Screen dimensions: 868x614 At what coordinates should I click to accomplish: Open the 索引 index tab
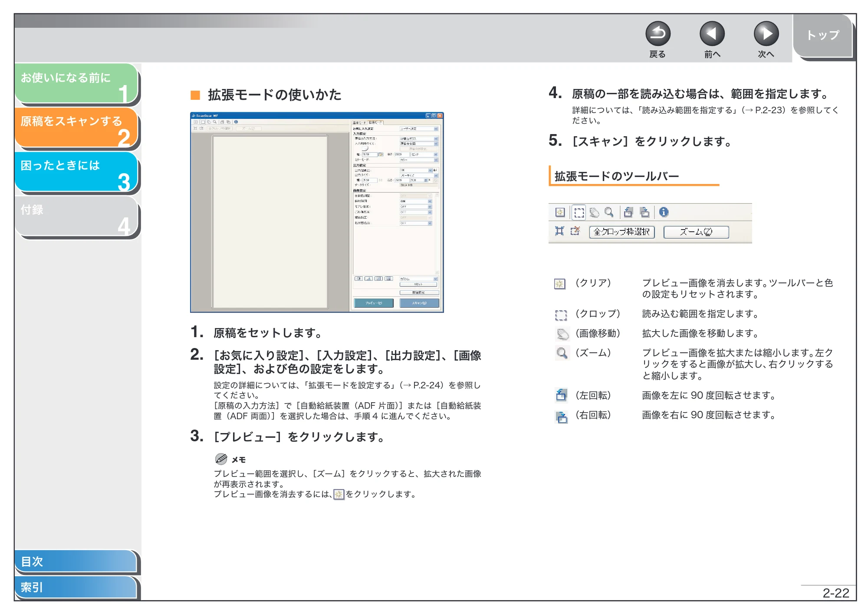pos(76,587)
